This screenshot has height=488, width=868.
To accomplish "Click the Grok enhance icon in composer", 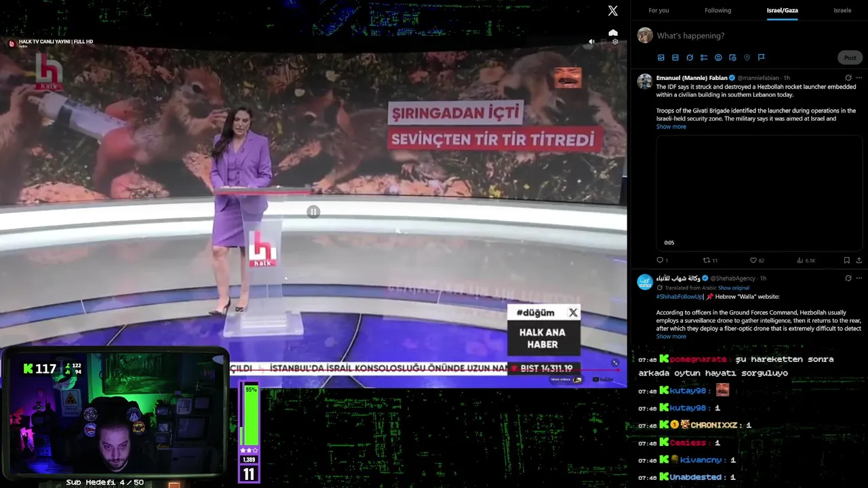I will [x=690, y=58].
